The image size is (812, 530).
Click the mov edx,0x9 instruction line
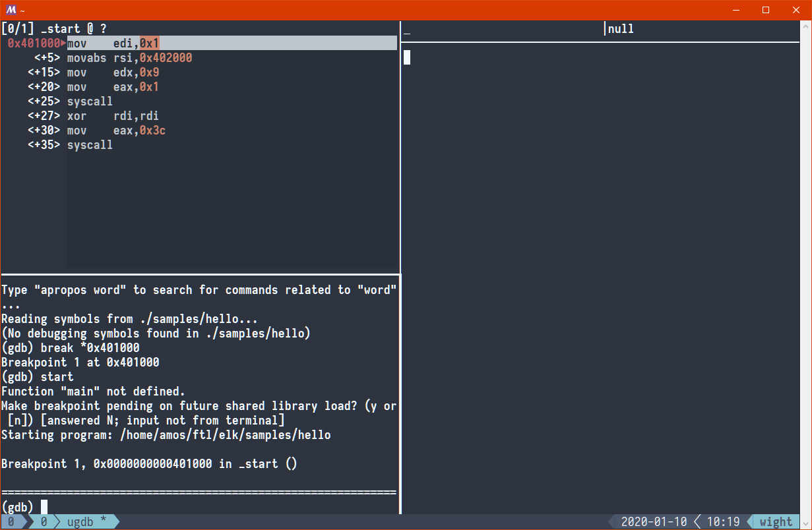tap(113, 73)
